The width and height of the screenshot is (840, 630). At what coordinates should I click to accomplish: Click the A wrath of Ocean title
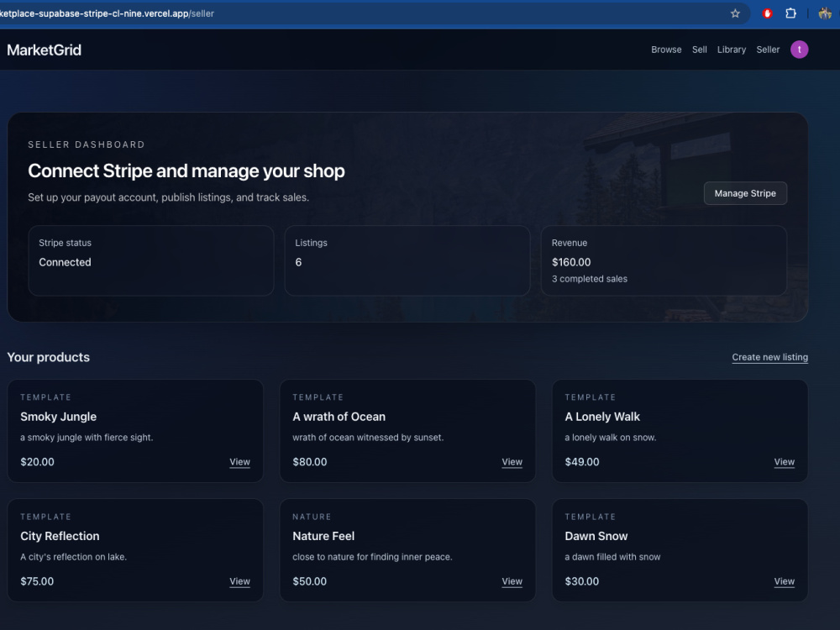pyautogui.click(x=339, y=417)
